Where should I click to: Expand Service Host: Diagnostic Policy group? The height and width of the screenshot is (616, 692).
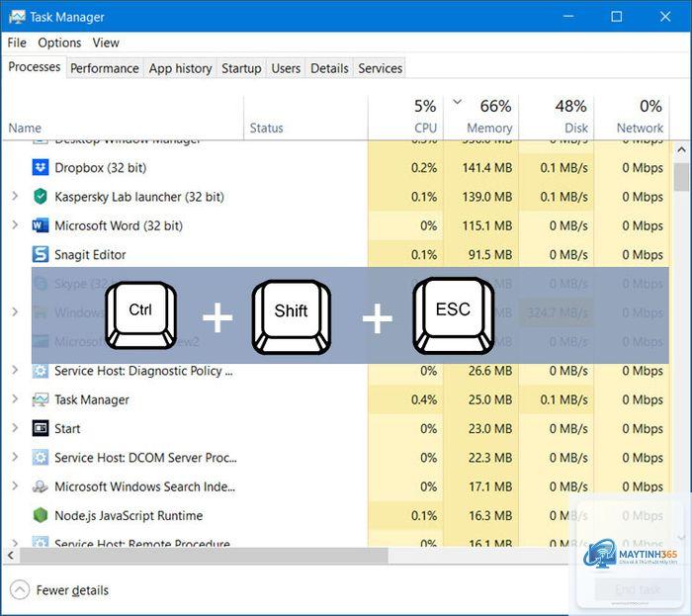[x=15, y=370]
